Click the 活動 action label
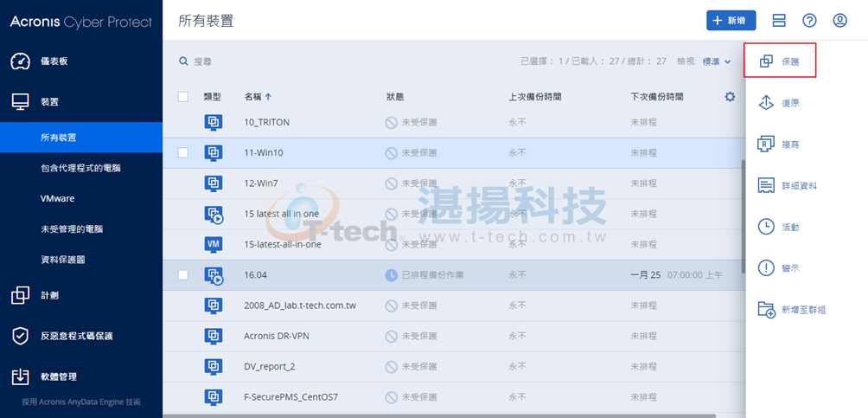Screen dimensions: 868x418 [x=790, y=228]
